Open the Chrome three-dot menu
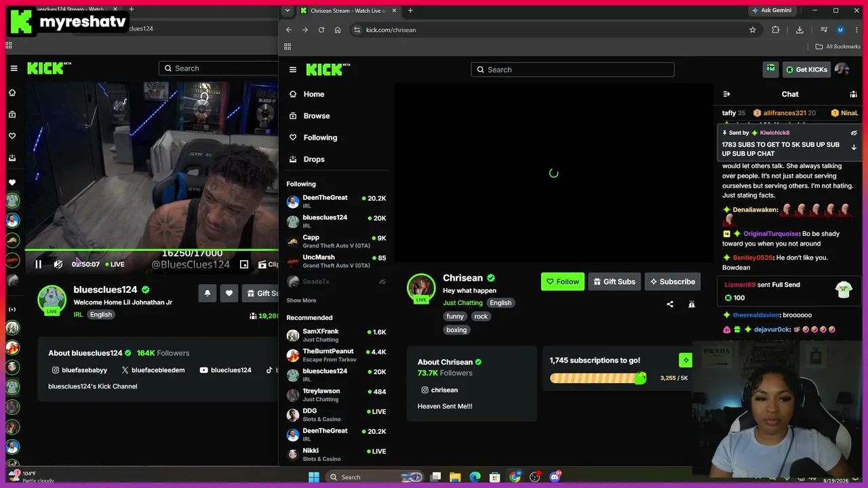This screenshot has height=488, width=868. point(856,30)
